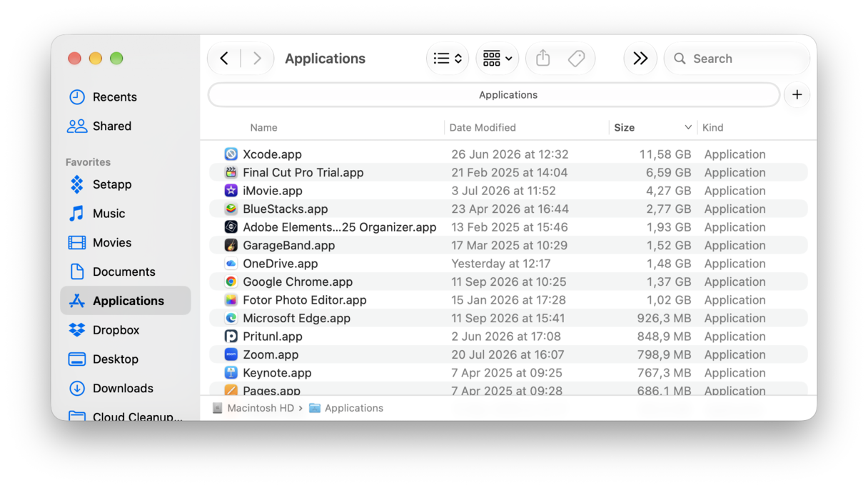868x488 pixels.
Task: Click the Zoom app icon
Action: [231, 354]
